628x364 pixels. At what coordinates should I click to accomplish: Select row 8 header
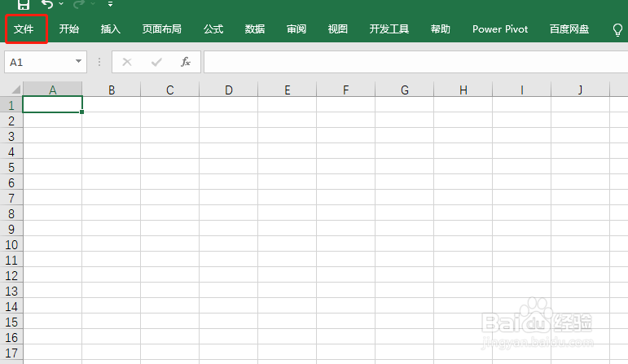click(11, 214)
